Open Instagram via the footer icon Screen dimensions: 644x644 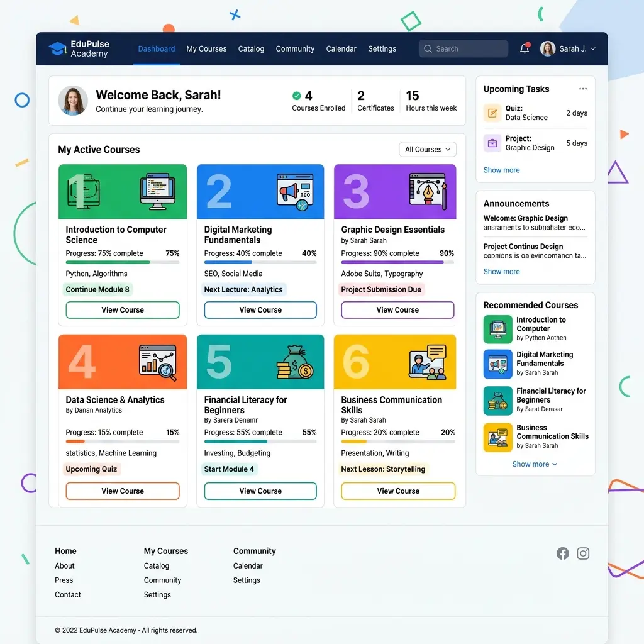point(583,553)
